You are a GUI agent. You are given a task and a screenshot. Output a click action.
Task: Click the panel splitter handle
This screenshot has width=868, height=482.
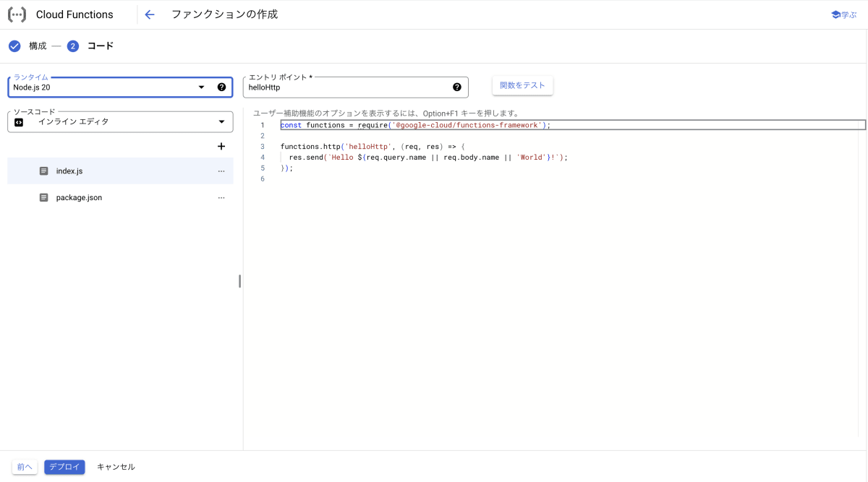tap(239, 281)
